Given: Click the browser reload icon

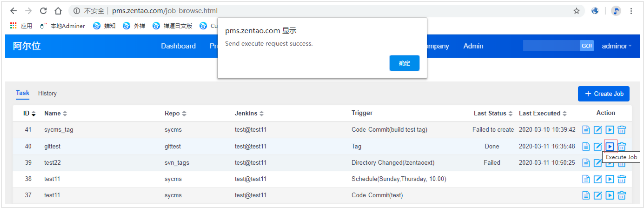Looking at the screenshot, I should pos(43,11).
